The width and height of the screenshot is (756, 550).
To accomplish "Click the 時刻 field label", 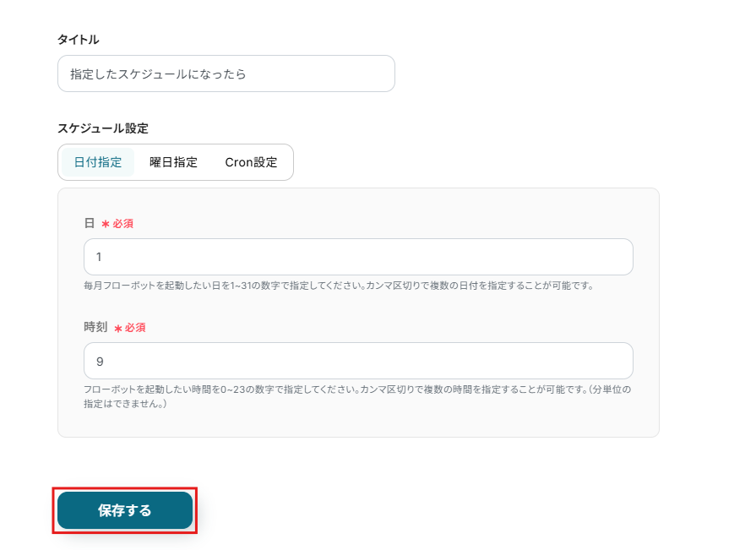I will [x=95, y=327].
